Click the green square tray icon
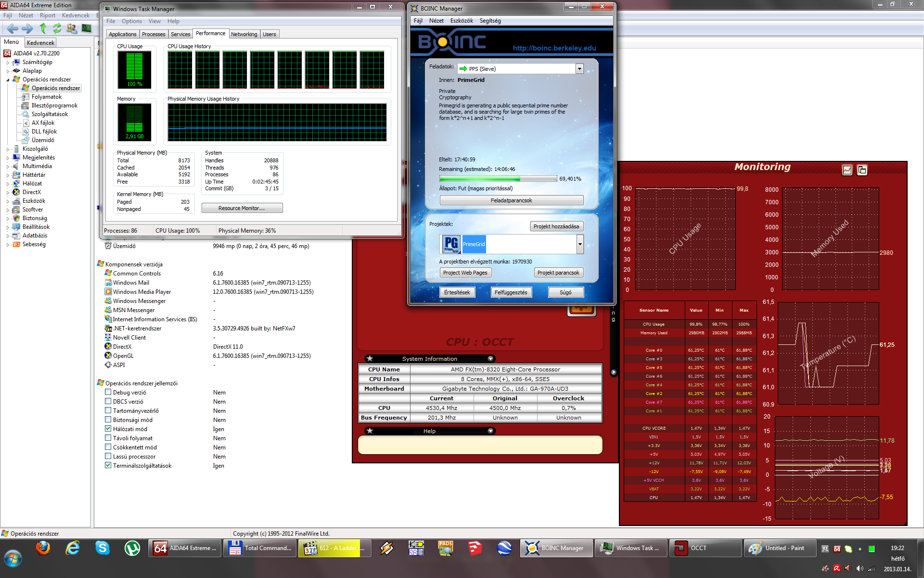The width and height of the screenshot is (924, 578). 872,549
